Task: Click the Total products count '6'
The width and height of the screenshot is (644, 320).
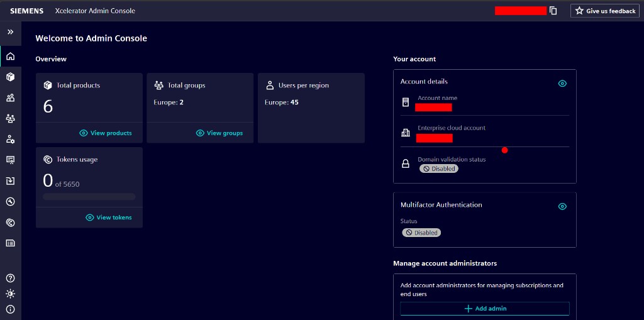Action: pos(48,106)
